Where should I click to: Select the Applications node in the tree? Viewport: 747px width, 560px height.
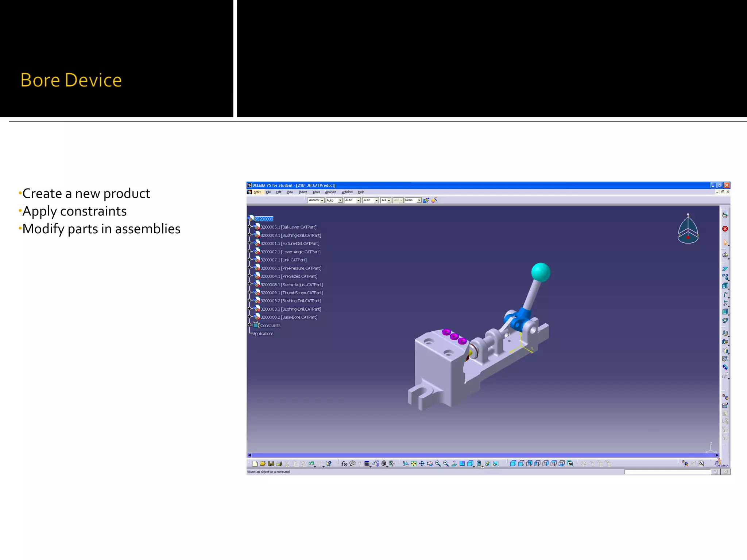click(x=263, y=334)
